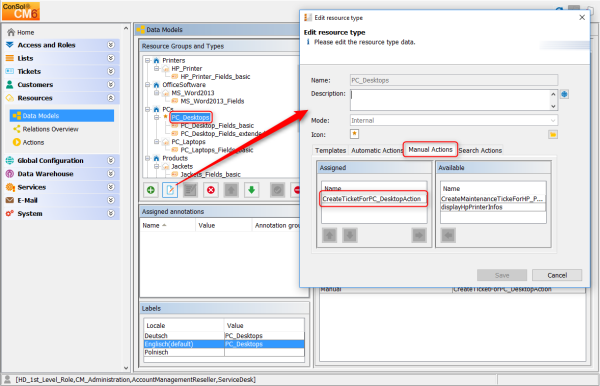The height and width of the screenshot is (386, 600).
Task: Collapse the Printers tree node
Action: 147,60
